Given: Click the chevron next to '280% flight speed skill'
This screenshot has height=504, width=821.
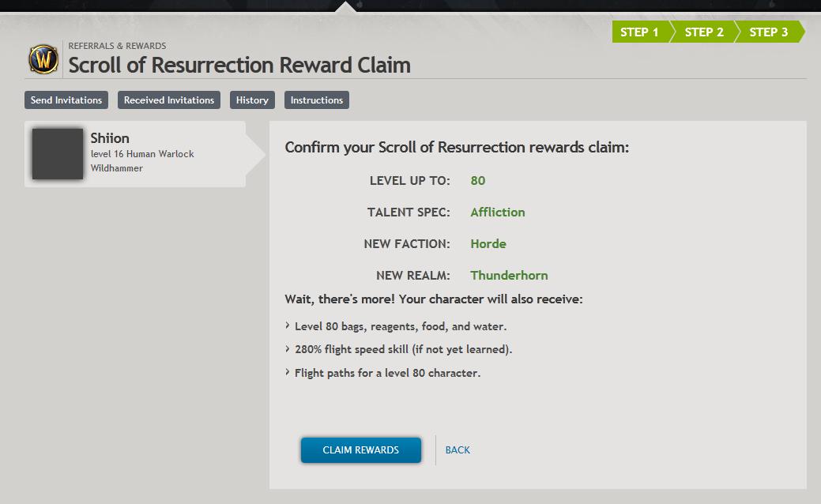Looking at the screenshot, I should 287,349.
